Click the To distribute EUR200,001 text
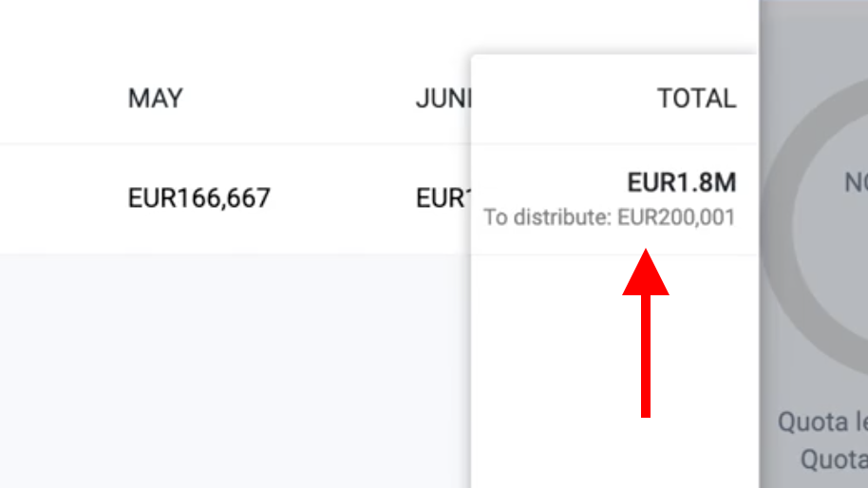868x488 pixels. [610, 217]
